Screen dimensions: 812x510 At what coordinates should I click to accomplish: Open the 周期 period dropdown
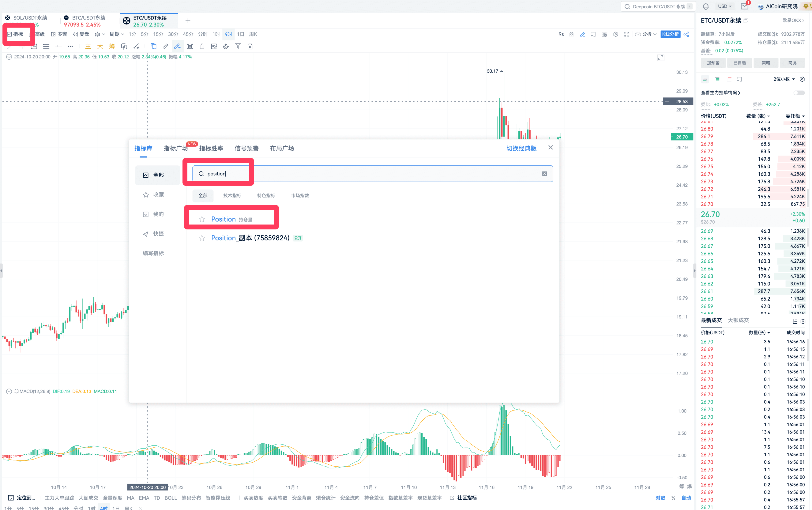(117, 34)
